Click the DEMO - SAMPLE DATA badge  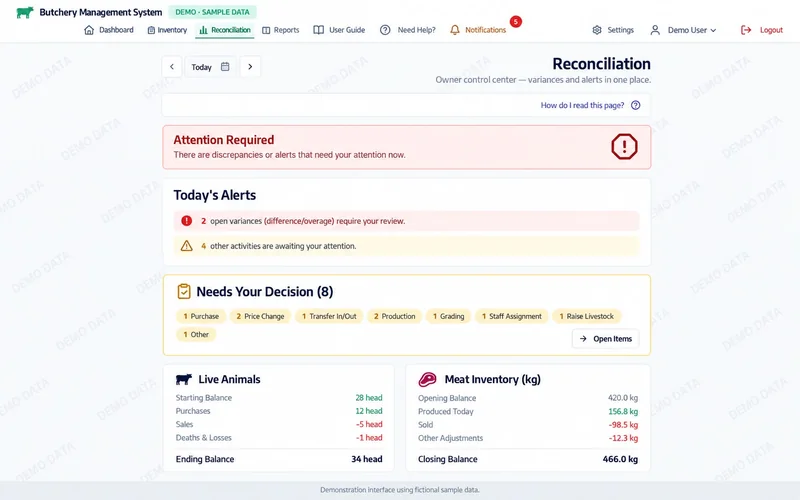tap(212, 12)
